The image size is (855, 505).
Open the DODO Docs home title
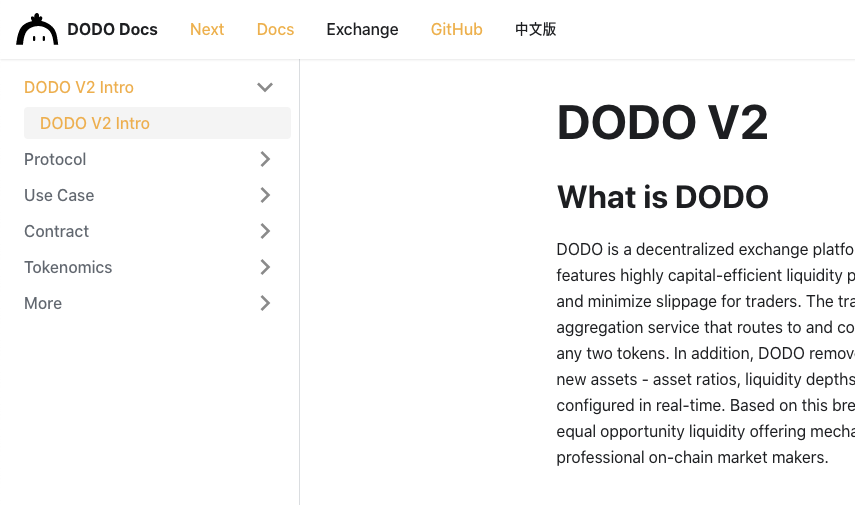[112, 29]
